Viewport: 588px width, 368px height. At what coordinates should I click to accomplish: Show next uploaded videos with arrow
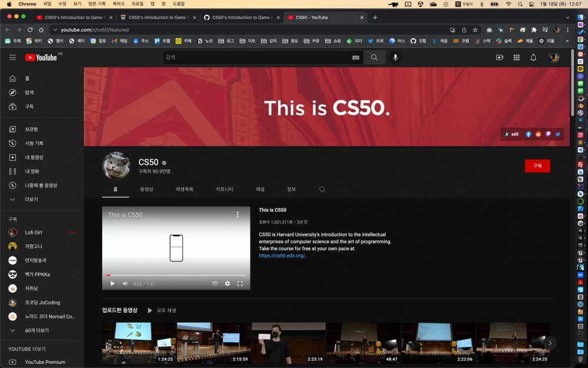(x=550, y=343)
